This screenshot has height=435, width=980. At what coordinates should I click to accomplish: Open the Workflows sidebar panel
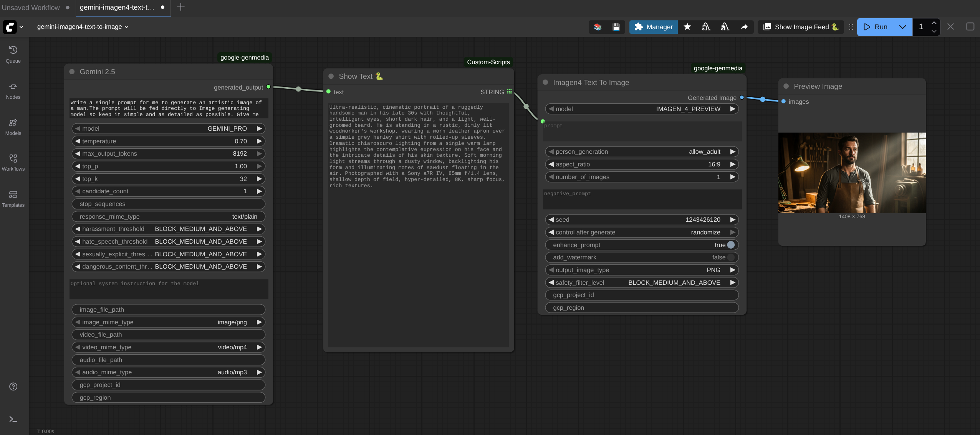(x=13, y=163)
